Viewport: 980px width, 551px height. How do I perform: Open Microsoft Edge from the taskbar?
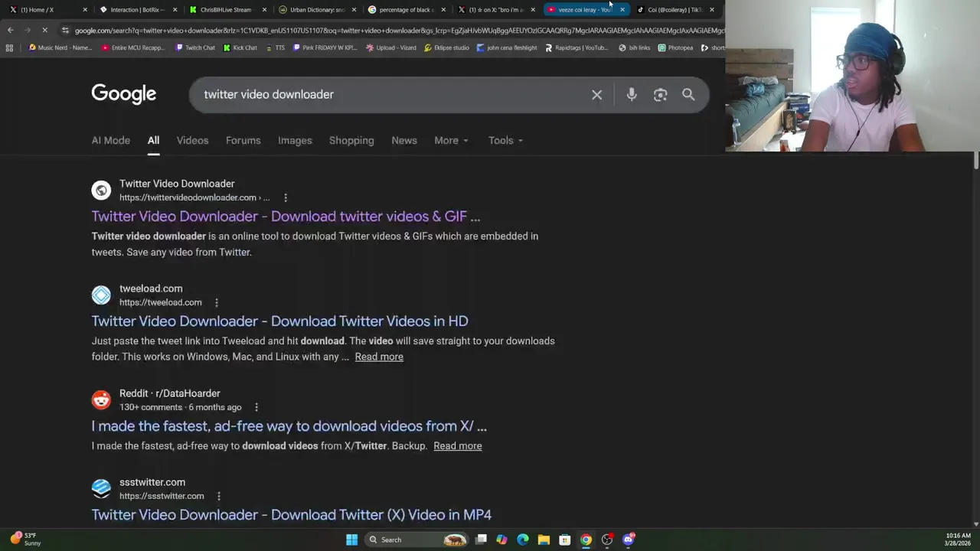(x=523, y=540)
